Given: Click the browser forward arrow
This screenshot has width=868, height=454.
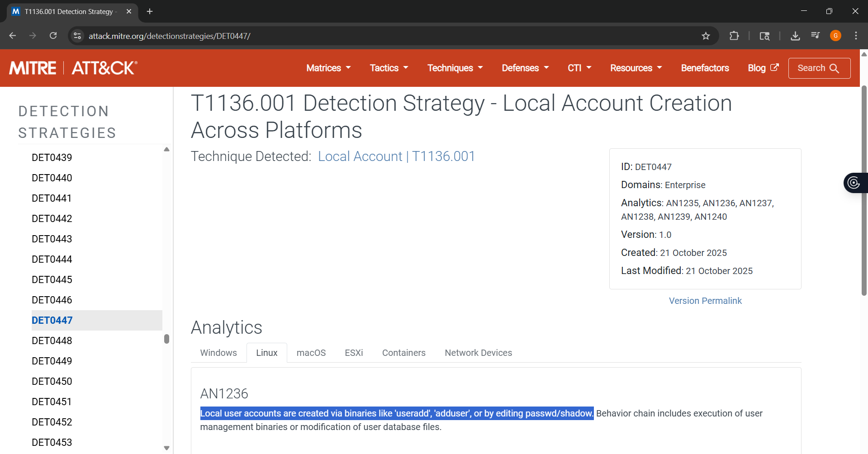Looking at the screenshot, I should [x=33, y=36].
